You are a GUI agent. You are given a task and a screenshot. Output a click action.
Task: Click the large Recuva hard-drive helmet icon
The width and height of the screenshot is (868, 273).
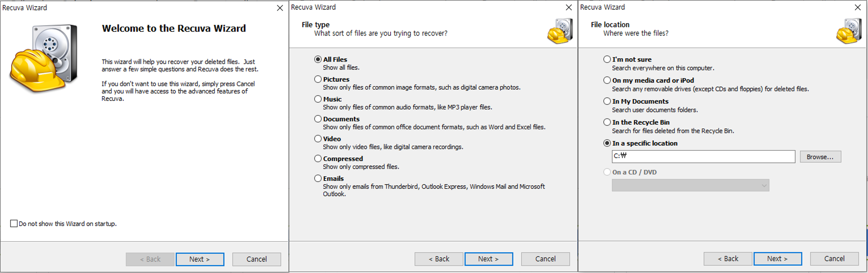click(x=44, y=58)
